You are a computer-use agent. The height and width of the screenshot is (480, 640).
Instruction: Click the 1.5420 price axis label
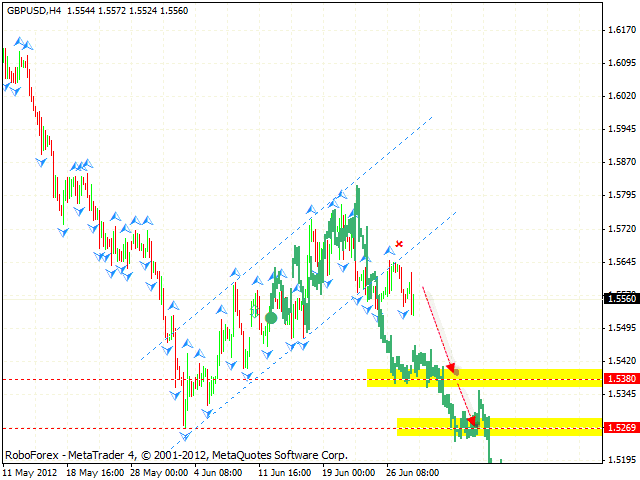[x=622, y=361]
